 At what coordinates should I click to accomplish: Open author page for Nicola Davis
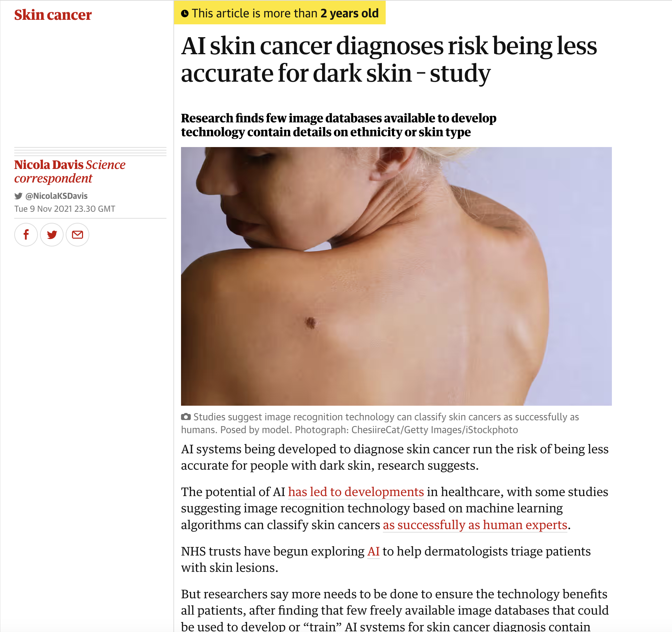(x=49, y=164)
